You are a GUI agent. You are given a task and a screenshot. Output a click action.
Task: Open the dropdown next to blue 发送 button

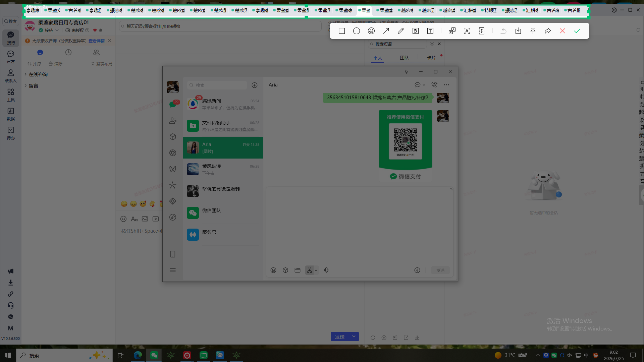pos(354,337)
